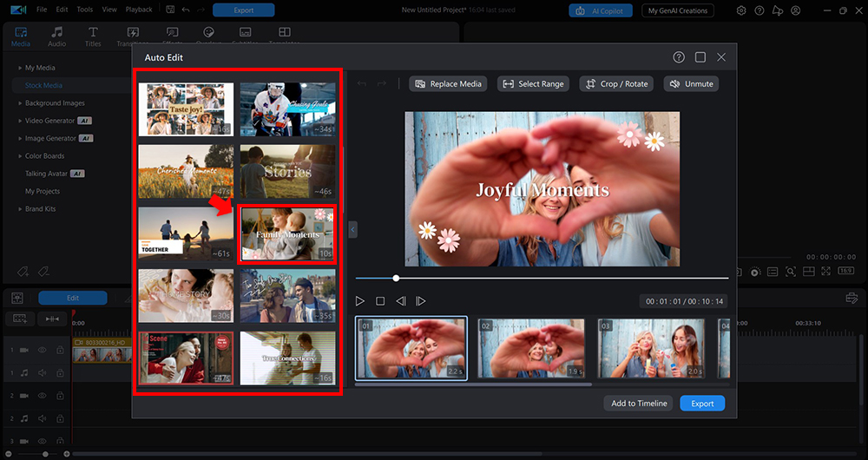Click the save project icon in the top bar

coord(170,10)
